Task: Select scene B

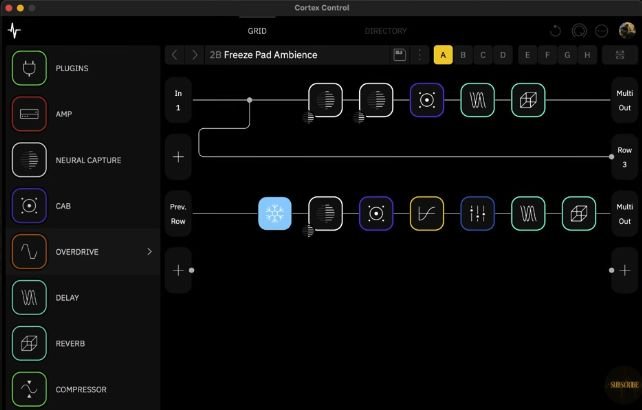Action: (x=463, y=55)
